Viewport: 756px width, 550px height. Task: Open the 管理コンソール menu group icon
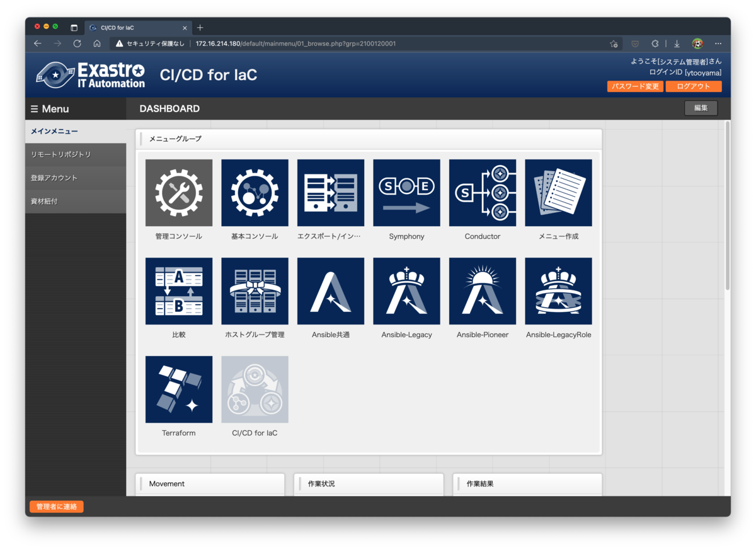(179, 193)
